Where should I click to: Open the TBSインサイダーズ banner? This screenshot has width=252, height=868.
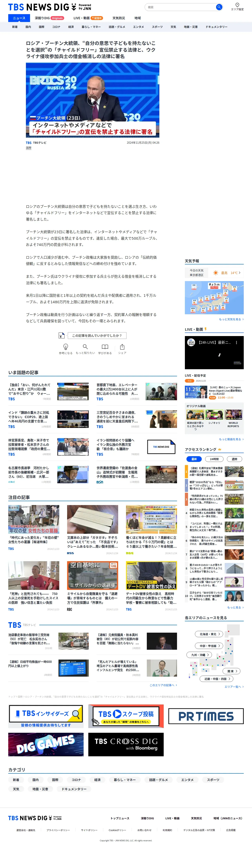(x=46, y=717)
